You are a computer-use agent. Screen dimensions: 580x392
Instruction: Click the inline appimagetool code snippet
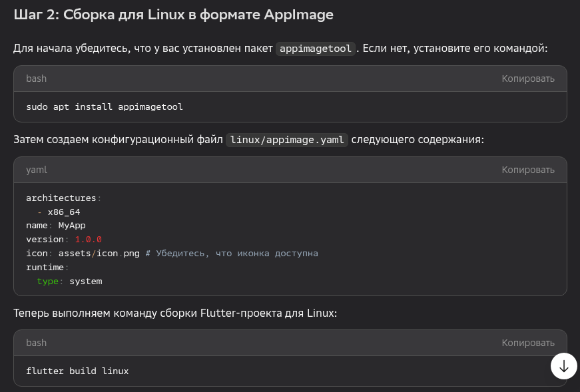tap(316, 49)
